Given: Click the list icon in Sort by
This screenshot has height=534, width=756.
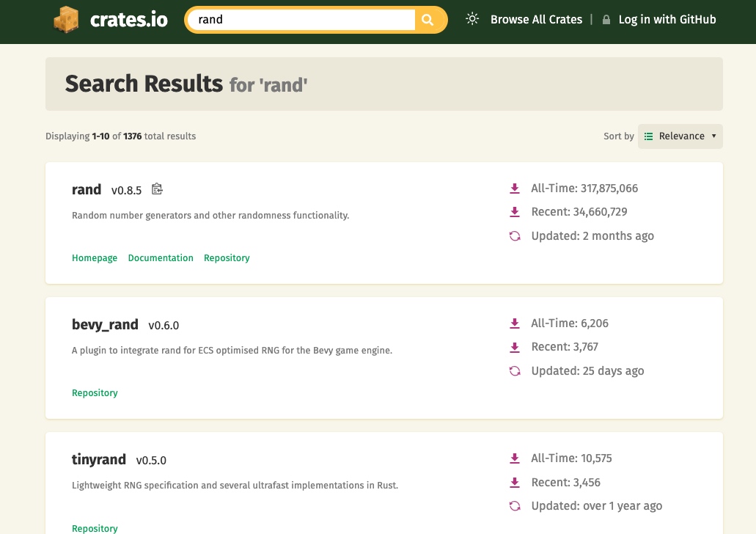Looking at the screenshot, I should pyautogui.click(x=648, y=136).
